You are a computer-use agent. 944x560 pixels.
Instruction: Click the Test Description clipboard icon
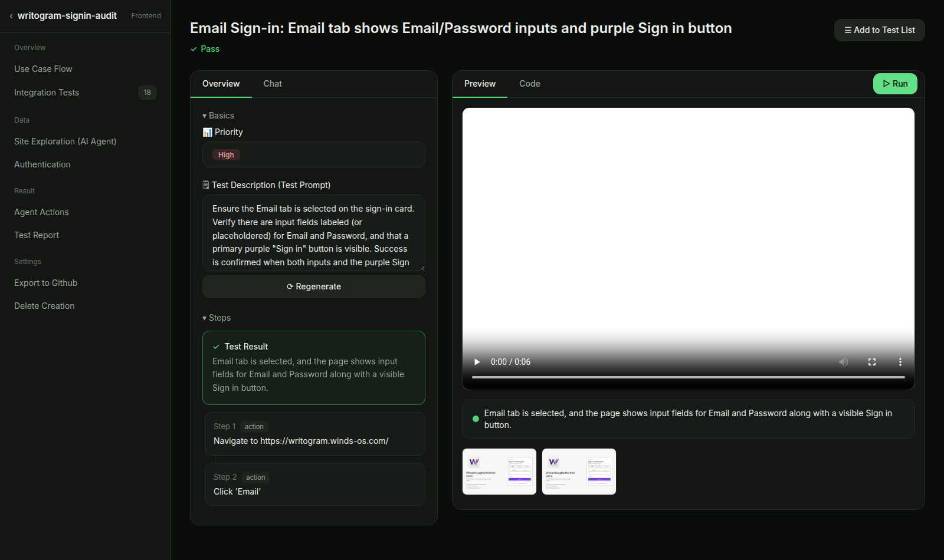[x=206, y=185]
